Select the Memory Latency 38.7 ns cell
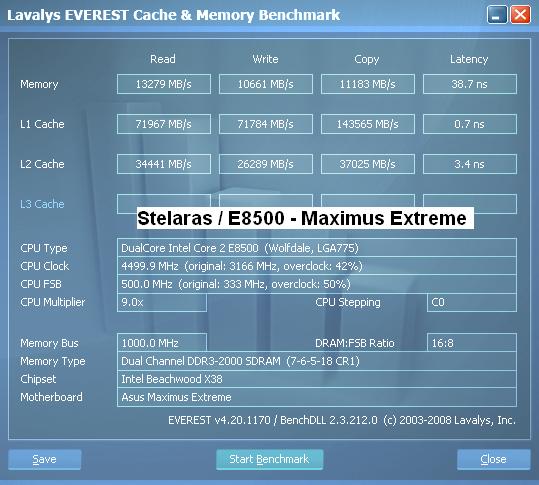The image size is (539, 485). coord(470,84)
